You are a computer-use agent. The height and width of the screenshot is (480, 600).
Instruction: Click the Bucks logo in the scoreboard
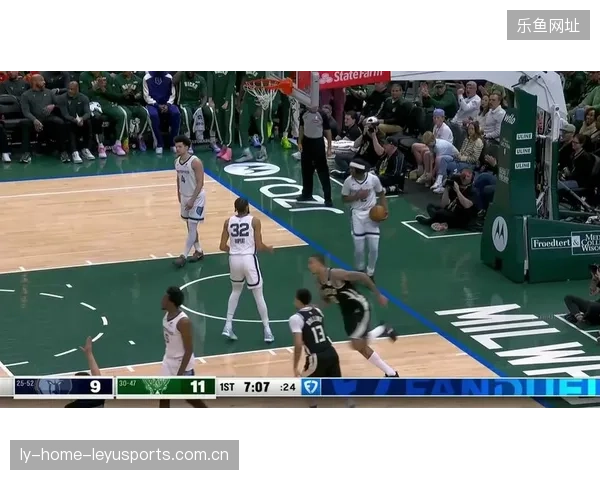157,387
